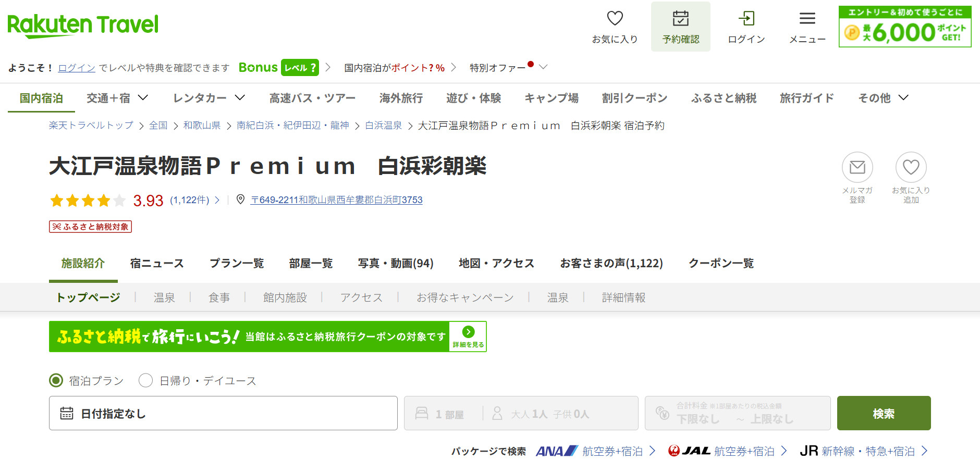Click the map pin icon beside the address
Screen dimensions: 980x473
[x=240, y=200]
